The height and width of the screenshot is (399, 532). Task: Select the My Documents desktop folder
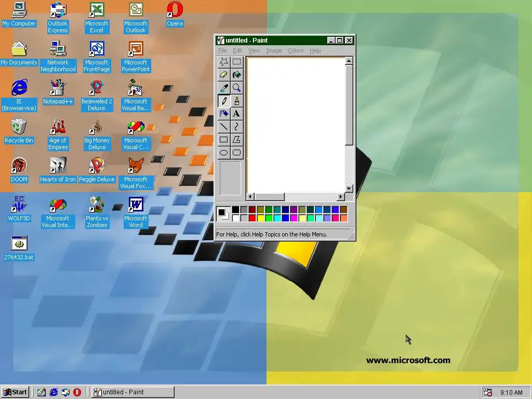pyautogui.click(x=19, y=54)
